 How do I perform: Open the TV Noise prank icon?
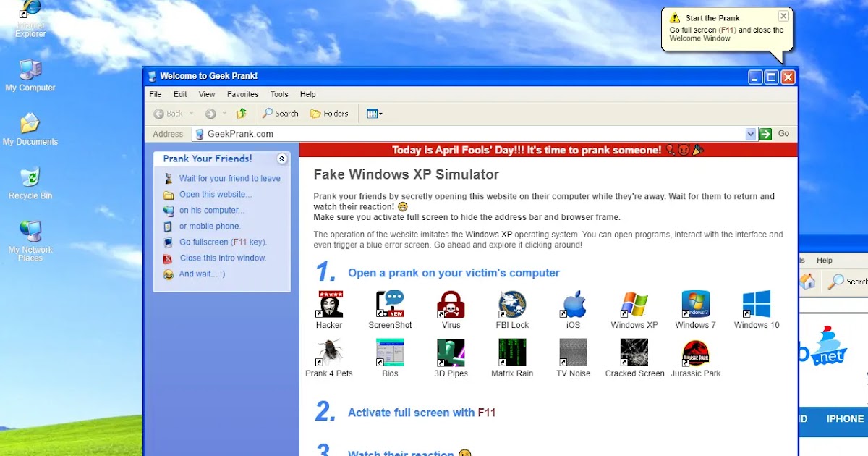tap(573, 353)
